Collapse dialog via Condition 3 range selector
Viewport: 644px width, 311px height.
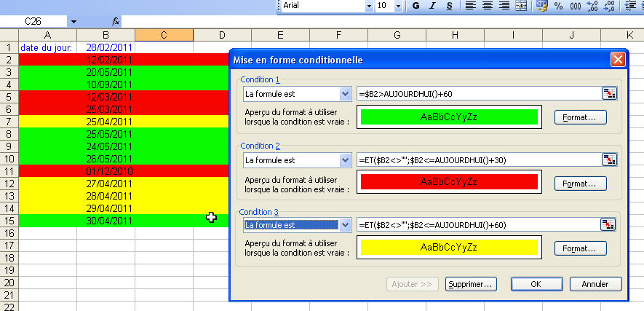point(608,225)
